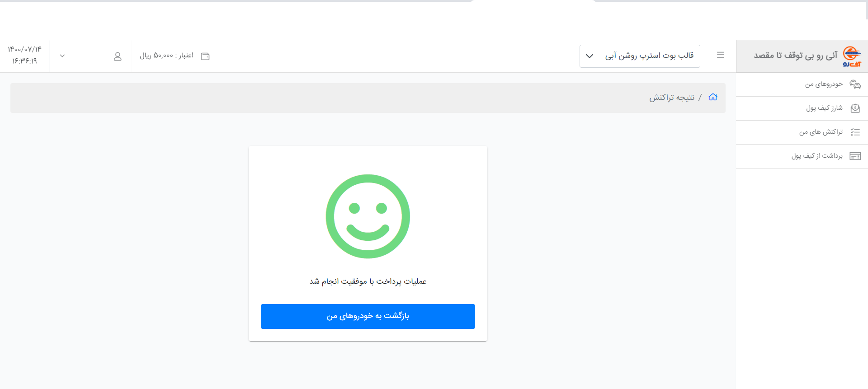The width and height of the screenshot is (868, 389).
Task: Open the قالب بوت استرپ روشن آبی theme dropdown
Action: click(640, 56)
